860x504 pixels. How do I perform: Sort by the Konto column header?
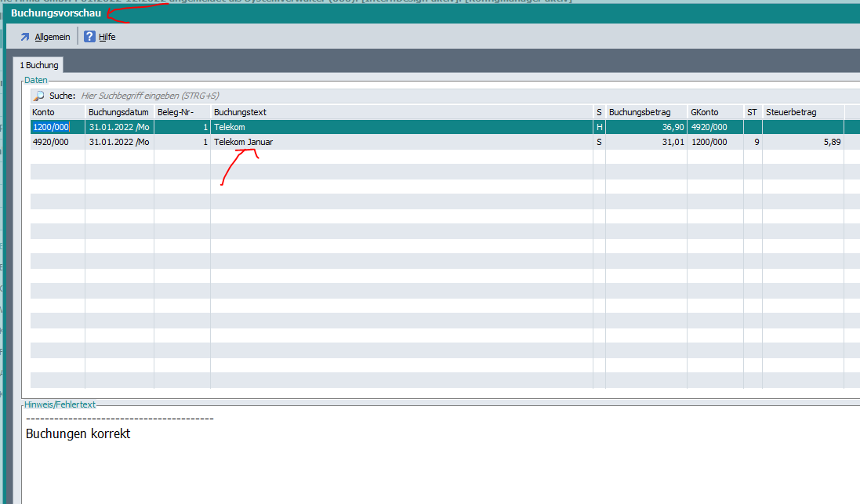[x=56, y=112]
